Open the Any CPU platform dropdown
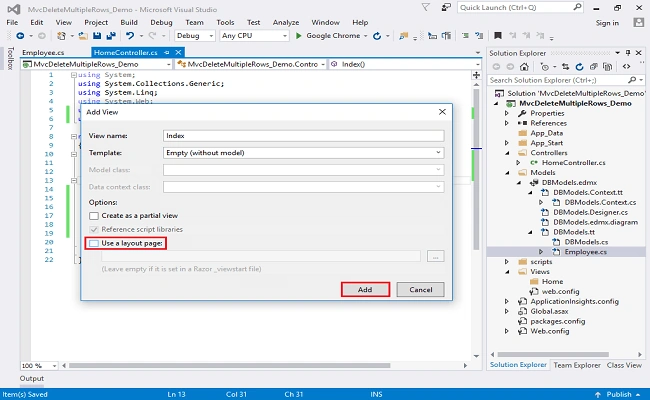 [284, 36]
